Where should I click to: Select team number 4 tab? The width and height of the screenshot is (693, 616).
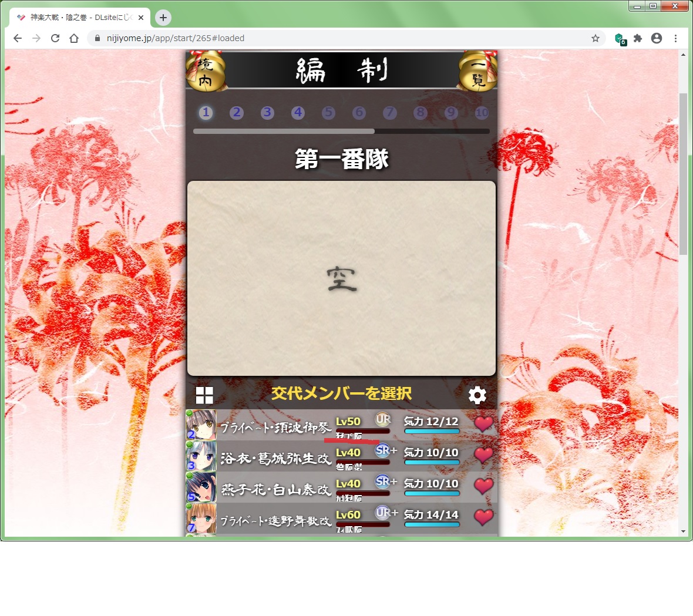click(298, 113)
